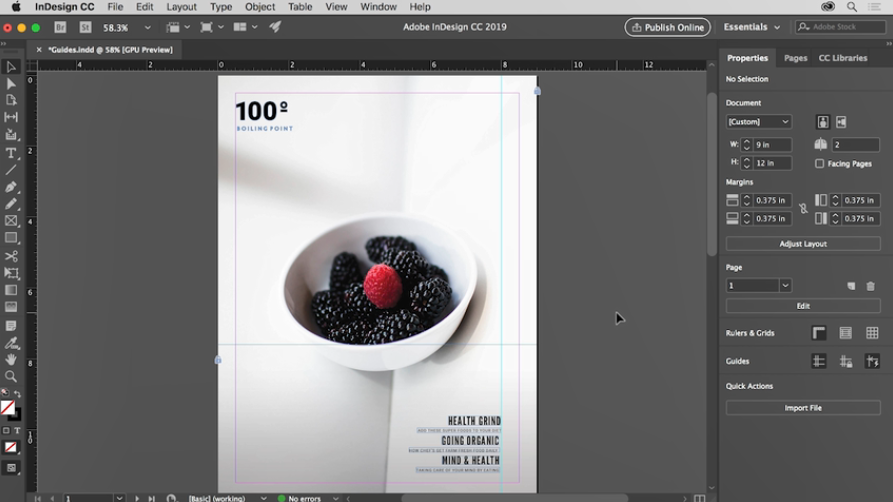Click the Adjust Layout button
893x502 pixels.
802,244
